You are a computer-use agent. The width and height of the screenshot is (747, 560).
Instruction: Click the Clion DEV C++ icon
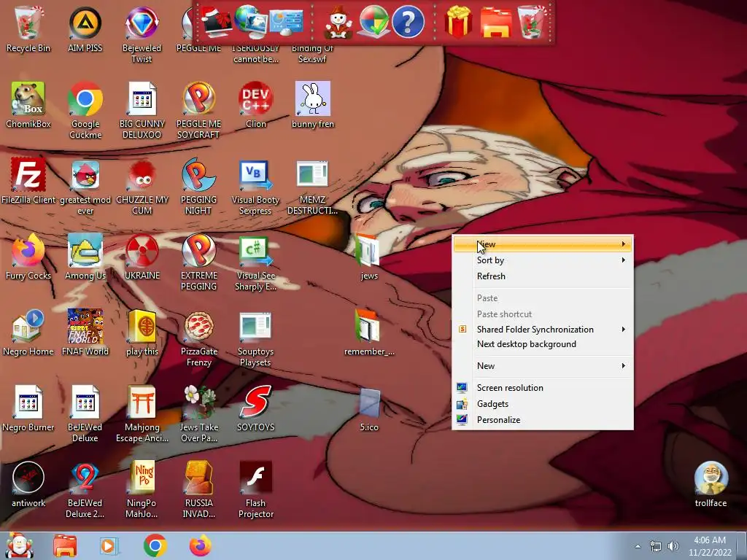[256, 106]
